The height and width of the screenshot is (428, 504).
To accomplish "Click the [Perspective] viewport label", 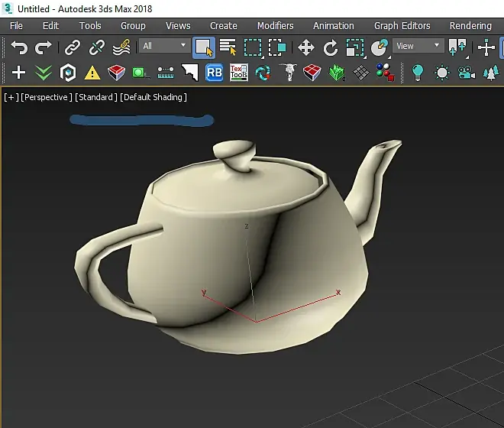I will (47, 97).
